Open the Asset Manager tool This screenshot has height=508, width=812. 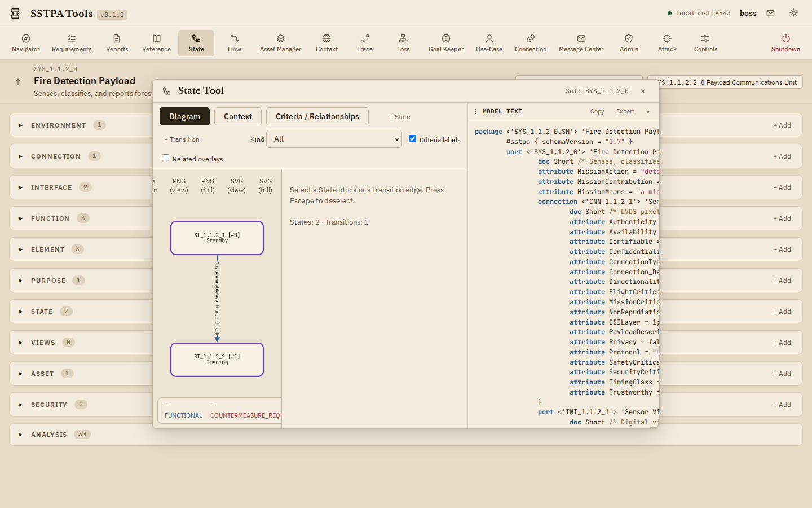[x=280, y=43]
